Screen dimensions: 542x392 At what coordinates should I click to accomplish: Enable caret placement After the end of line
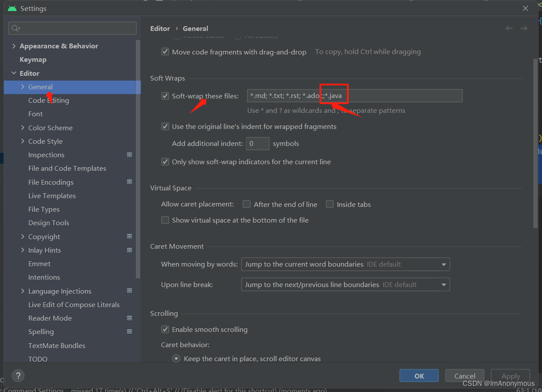[x=246, y=204]
